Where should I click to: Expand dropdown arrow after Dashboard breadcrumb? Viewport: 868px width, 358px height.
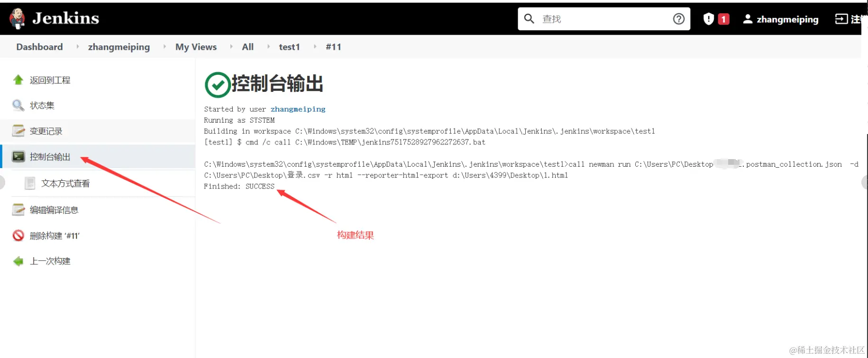[77, 46]
